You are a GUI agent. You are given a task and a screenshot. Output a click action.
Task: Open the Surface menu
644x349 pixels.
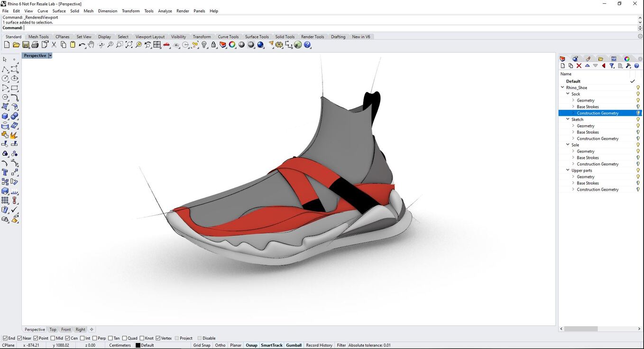(59, 11)
